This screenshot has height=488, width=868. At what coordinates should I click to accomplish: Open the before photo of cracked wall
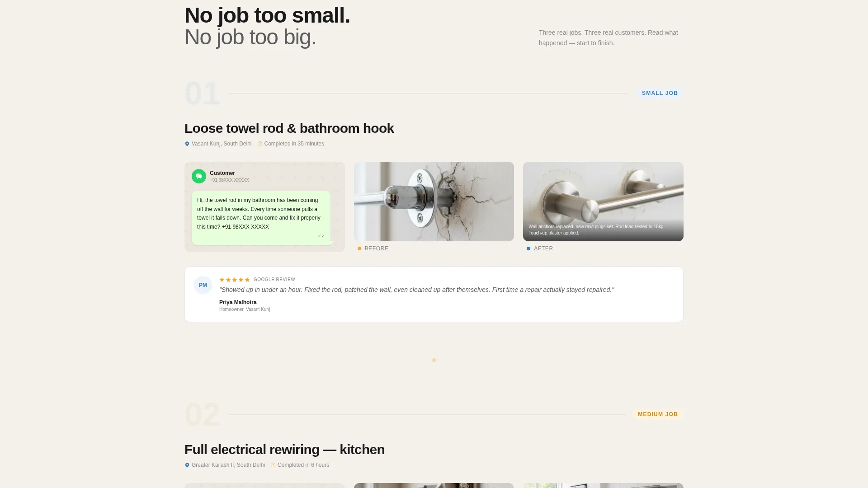(x=434, y=202)
